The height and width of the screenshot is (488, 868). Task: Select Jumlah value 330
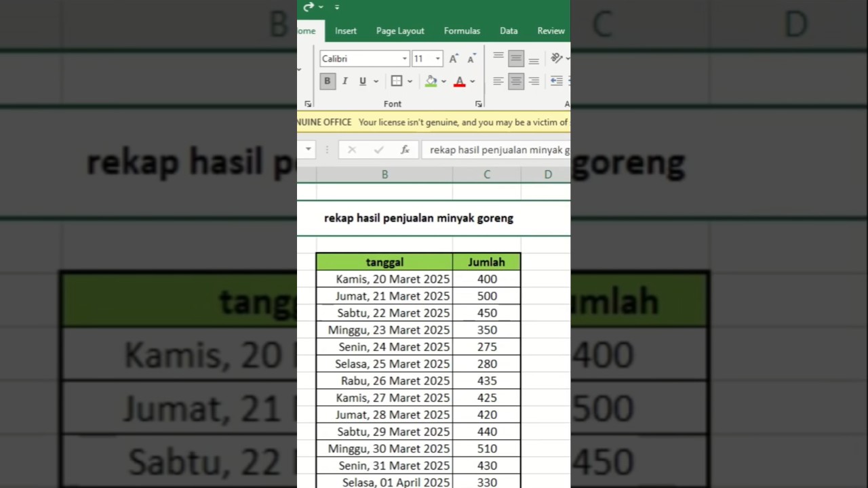click(x=487, y=481)
